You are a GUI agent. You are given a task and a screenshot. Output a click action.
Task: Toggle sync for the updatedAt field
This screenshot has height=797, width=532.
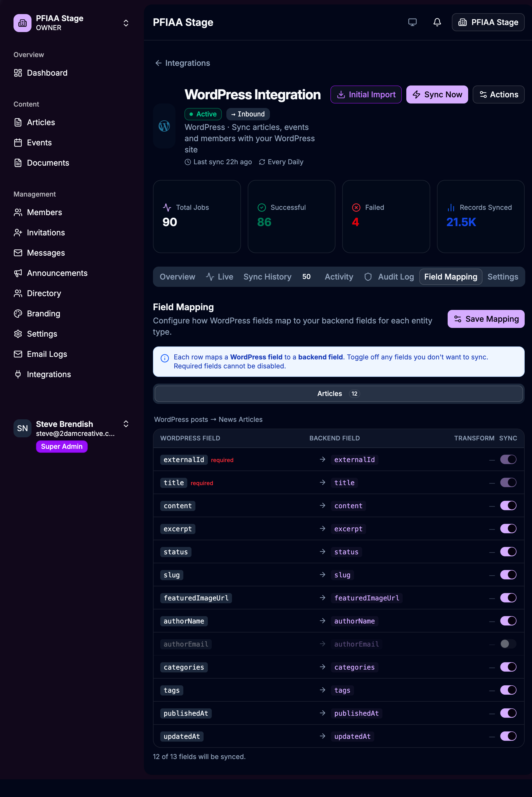508,736
